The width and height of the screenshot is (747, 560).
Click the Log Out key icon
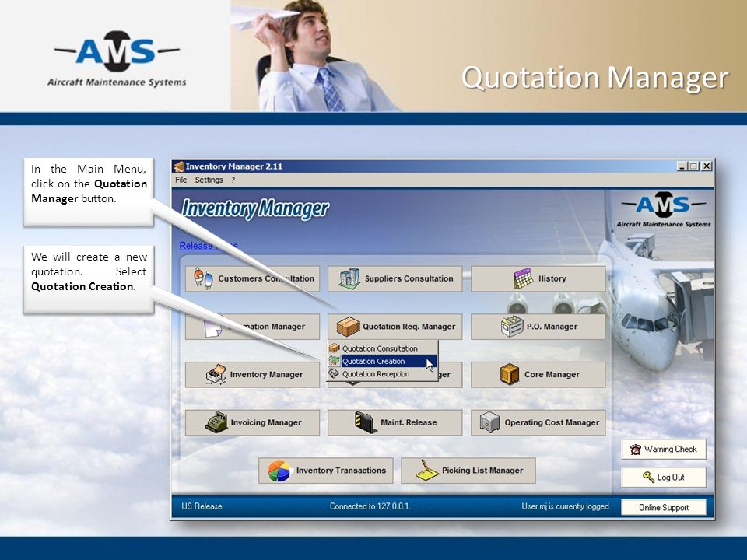(x=648, y=477)
